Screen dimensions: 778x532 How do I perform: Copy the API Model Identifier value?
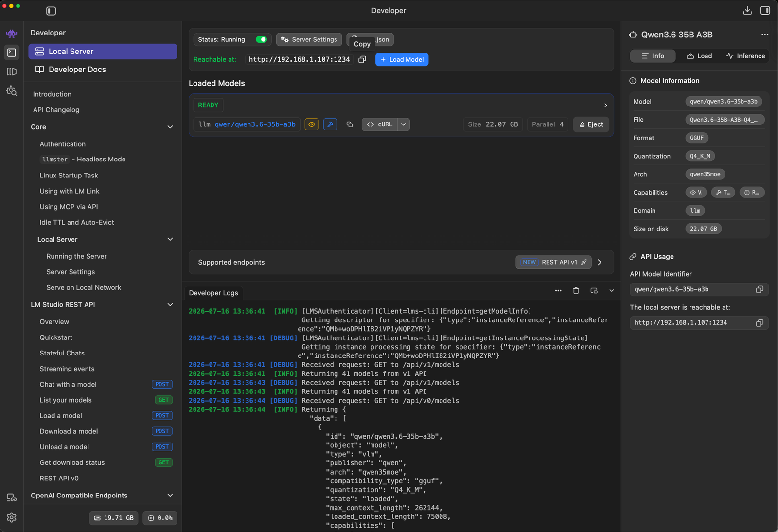pos(760,289)
